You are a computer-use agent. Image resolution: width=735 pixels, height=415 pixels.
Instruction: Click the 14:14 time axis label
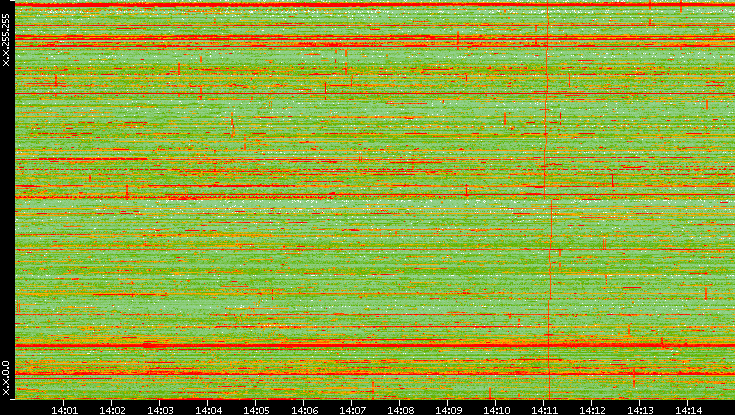688,410
